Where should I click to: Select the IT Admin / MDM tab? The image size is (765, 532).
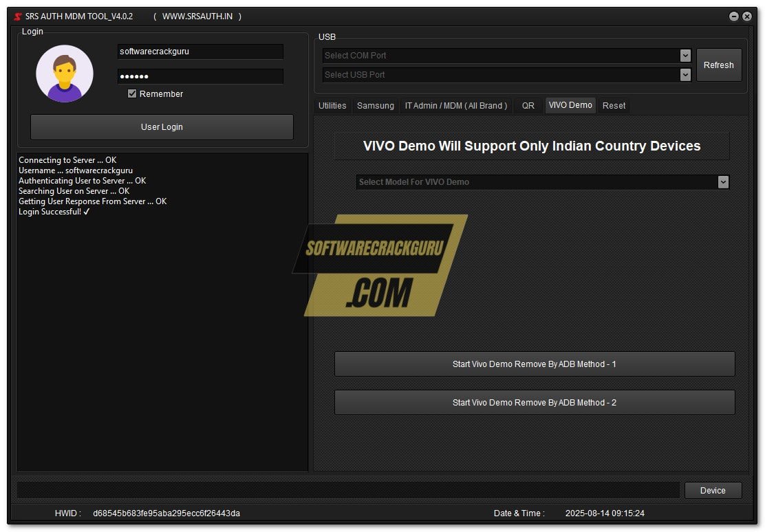455,106
